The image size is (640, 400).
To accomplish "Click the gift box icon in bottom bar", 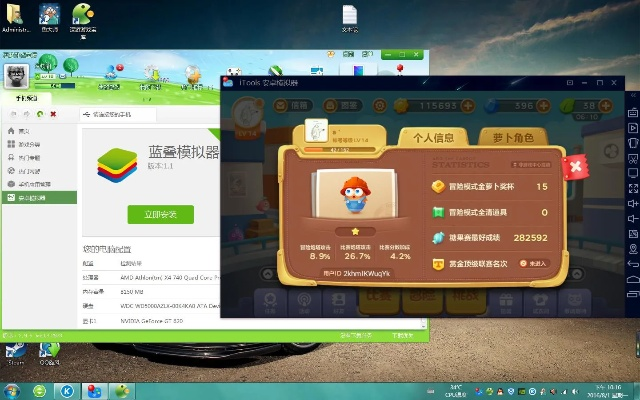I will (506, 302).
